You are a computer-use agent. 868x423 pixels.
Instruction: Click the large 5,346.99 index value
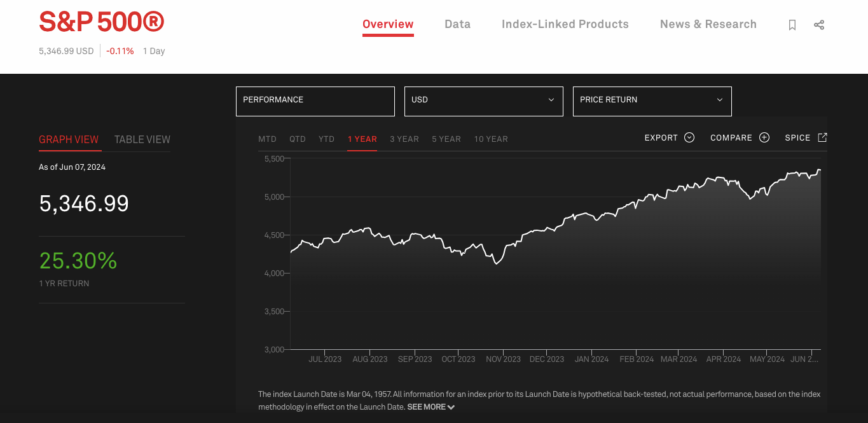(84, 204)
